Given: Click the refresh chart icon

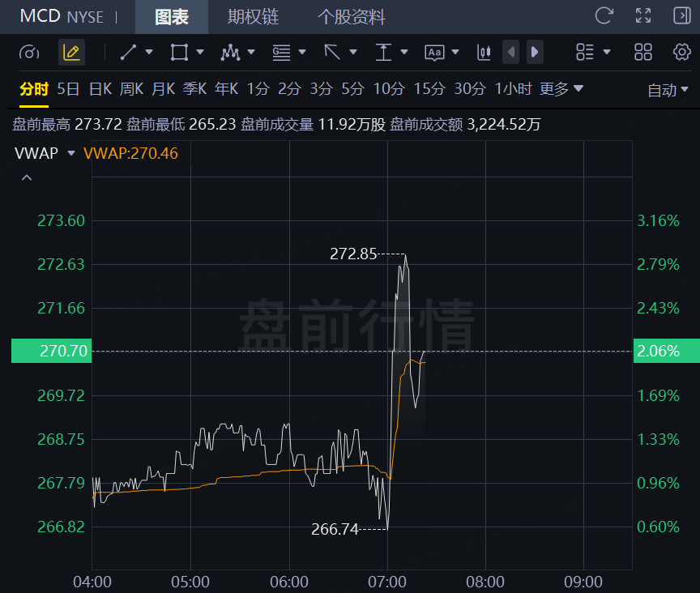Looking at the screenshot, I should pyautogui.click(x=604, y=16).
